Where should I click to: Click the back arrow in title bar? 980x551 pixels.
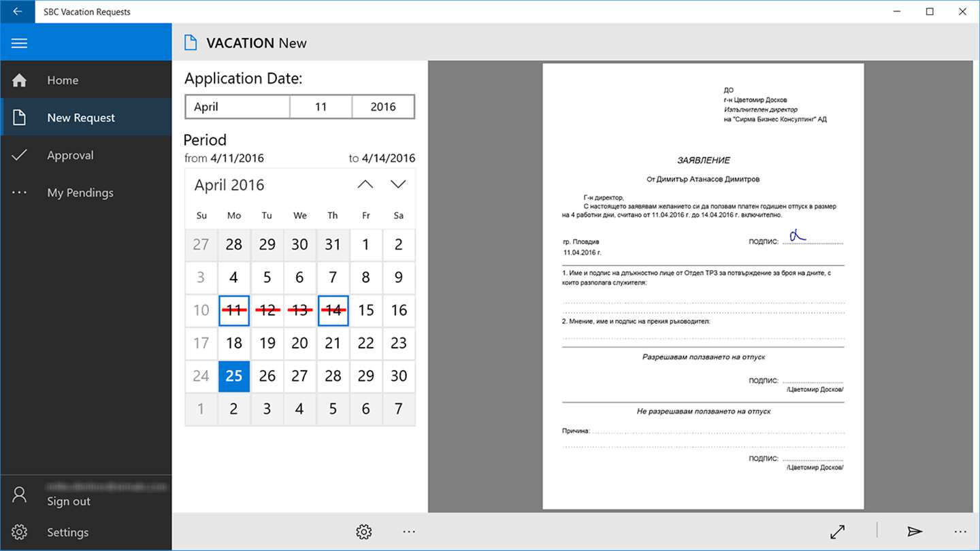18,12
